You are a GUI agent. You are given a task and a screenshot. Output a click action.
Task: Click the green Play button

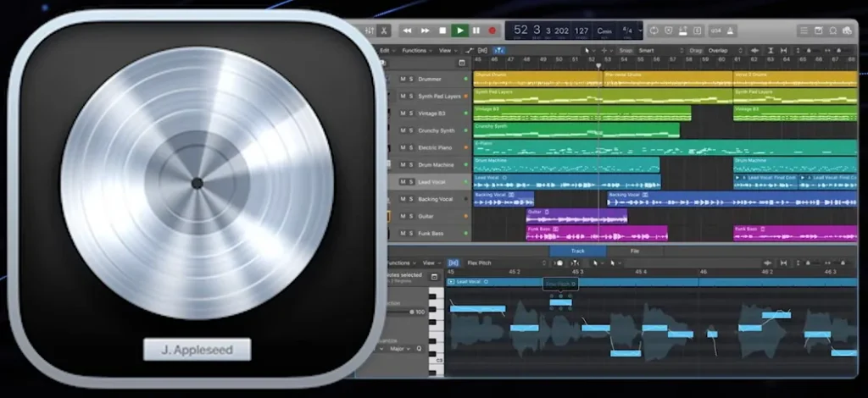pos(459,30)
